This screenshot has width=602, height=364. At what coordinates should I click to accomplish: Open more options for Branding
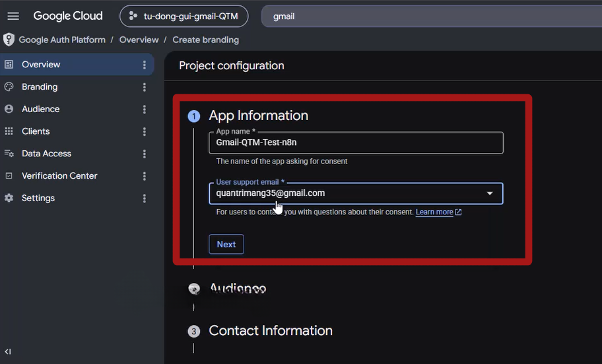click(145, 87)
